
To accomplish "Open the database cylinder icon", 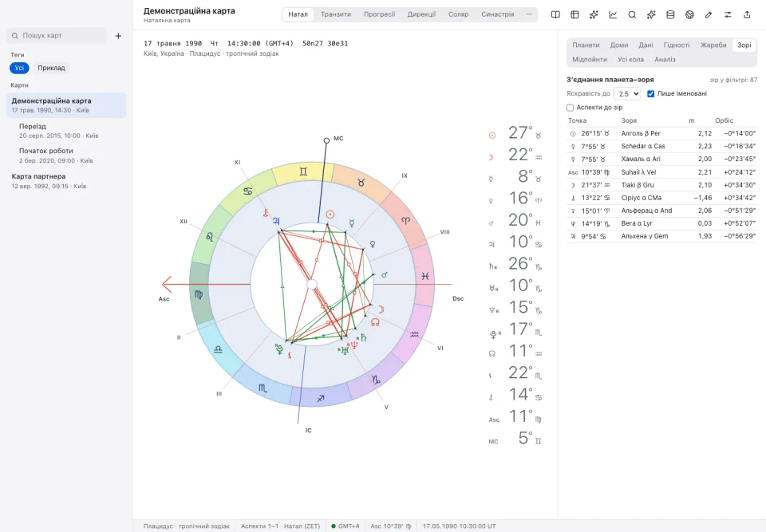I will (x=670, y=14).
